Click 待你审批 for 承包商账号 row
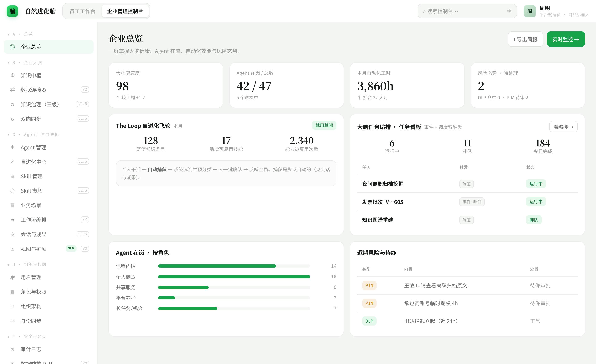Screen dimensions: 596x364 540,303
